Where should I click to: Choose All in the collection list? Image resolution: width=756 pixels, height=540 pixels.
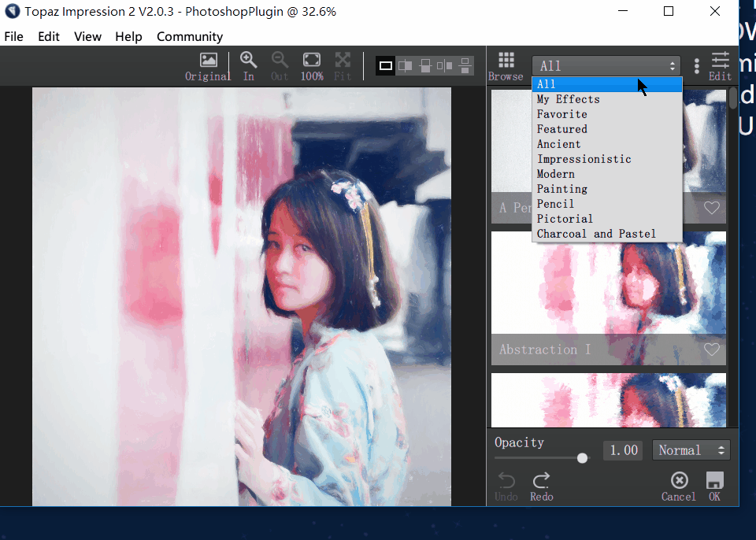pyautogui.click(x=607, y=84)
